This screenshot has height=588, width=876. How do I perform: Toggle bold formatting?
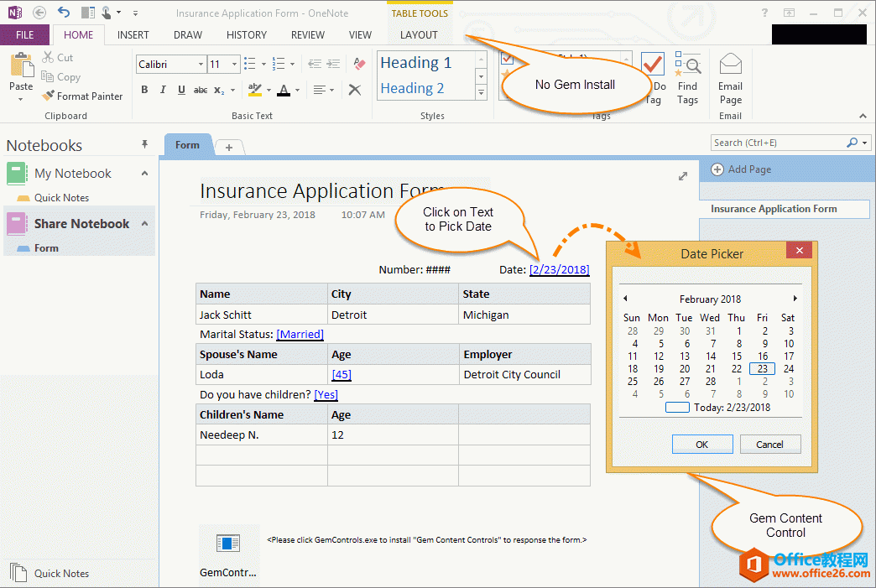coord(144,90)
